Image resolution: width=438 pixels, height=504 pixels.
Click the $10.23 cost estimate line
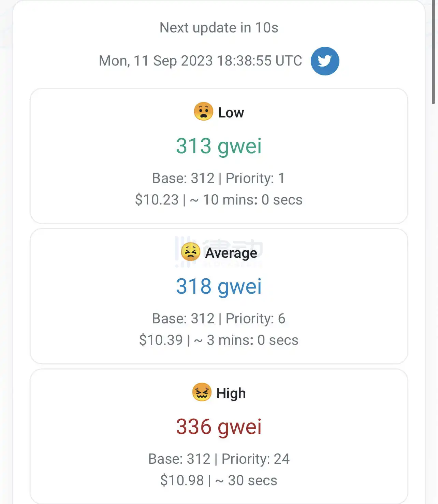[x=219, y=200]
